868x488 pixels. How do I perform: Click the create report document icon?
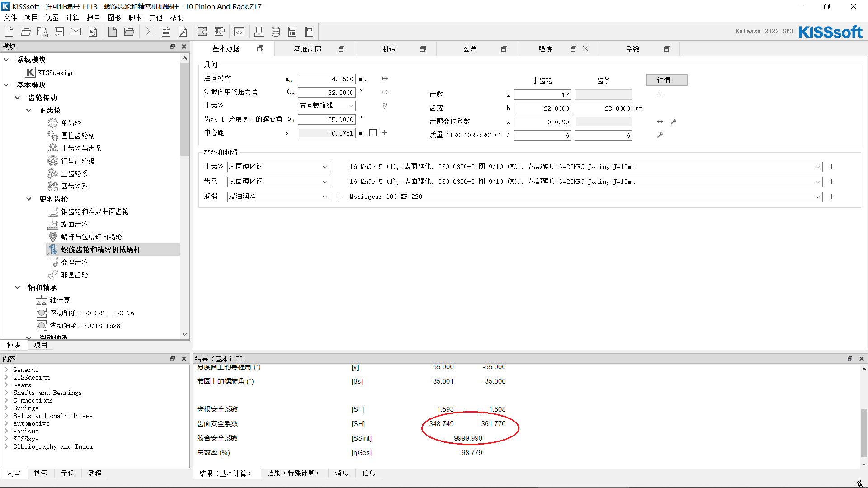point(166,32)
